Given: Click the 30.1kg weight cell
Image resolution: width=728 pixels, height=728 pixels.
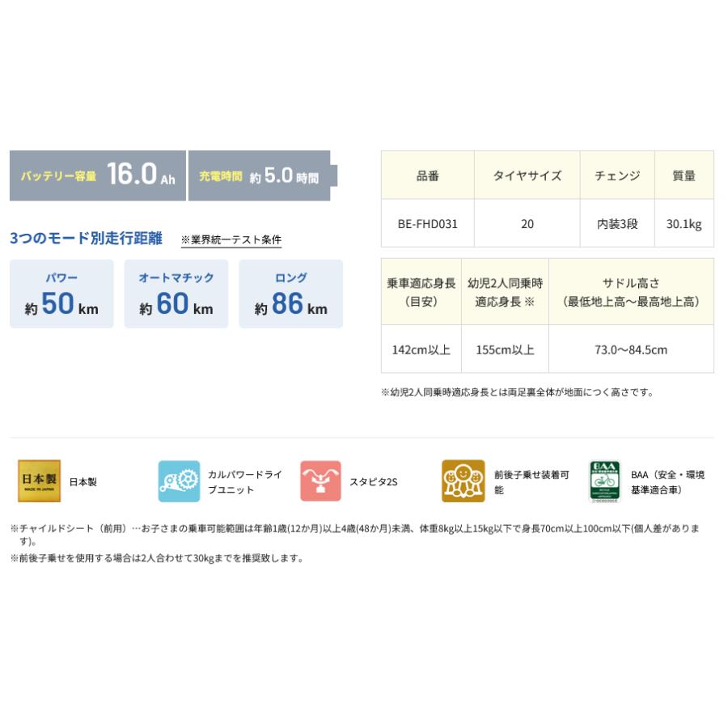Looking at the screenshot, I should [x=684, y=223].
